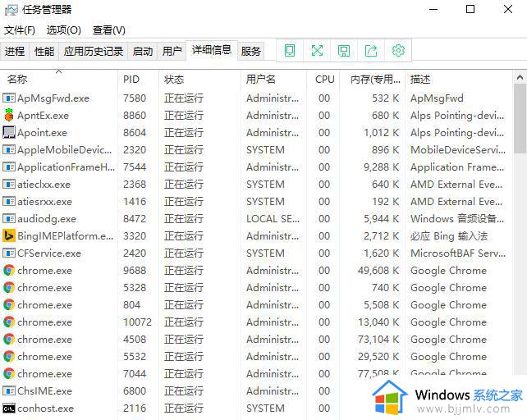527x420 pixels.
Task: Click the green expand-arrows toolbar icon
Action: tap(317, 51)
